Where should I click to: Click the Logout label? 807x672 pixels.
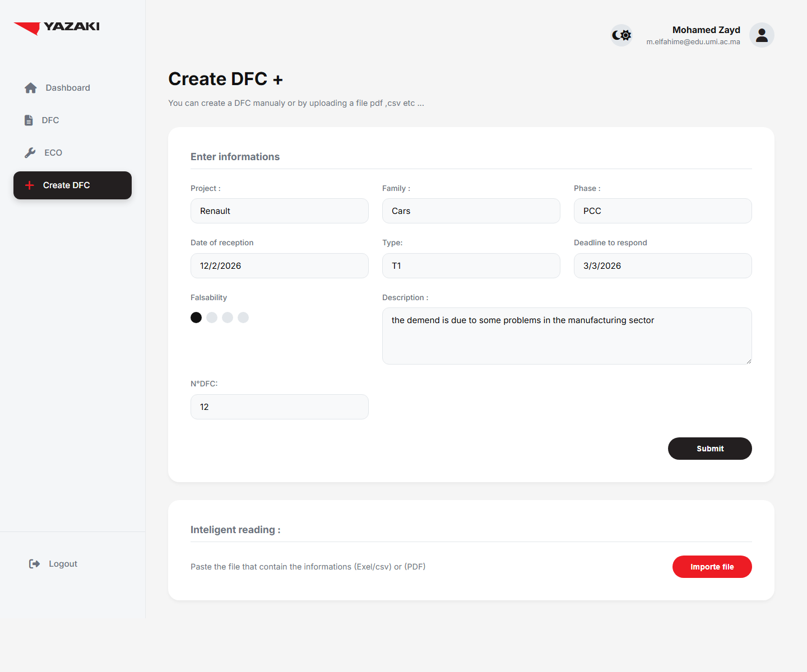tap(63, 564)
